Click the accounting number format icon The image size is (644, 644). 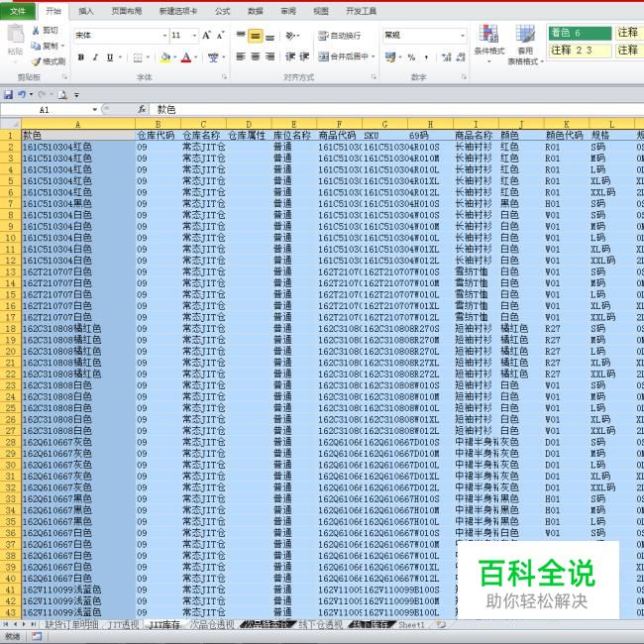point(390,57)
